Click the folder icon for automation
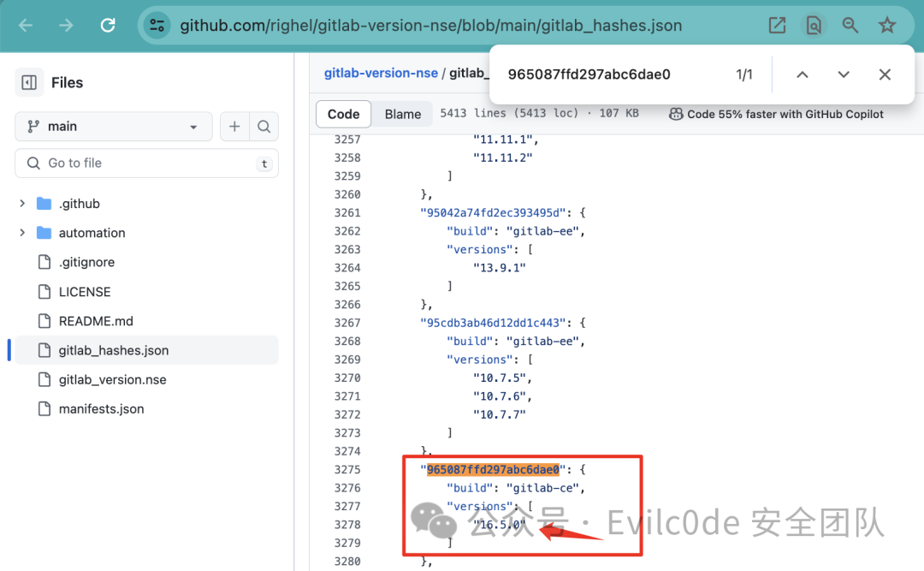This screenshot has width=924, height=571. pos(44,232)
